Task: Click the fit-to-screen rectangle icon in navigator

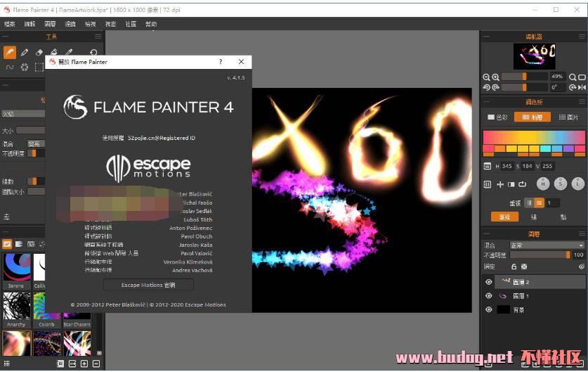Action: pos(582,77)
